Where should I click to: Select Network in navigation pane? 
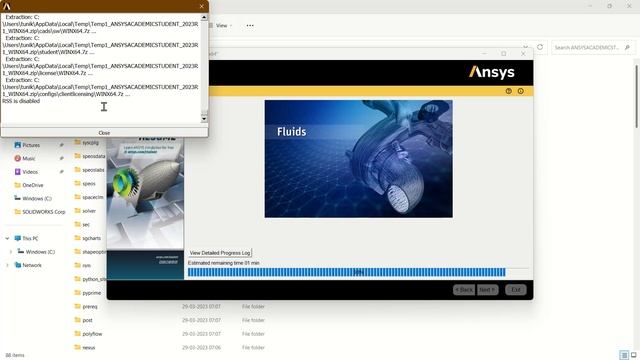(32, 265)
